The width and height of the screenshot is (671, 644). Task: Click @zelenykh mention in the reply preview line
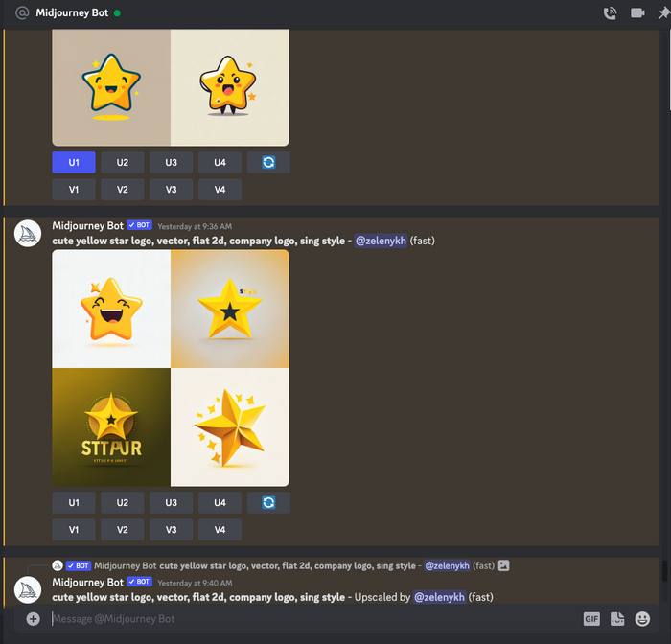(447, 565)
